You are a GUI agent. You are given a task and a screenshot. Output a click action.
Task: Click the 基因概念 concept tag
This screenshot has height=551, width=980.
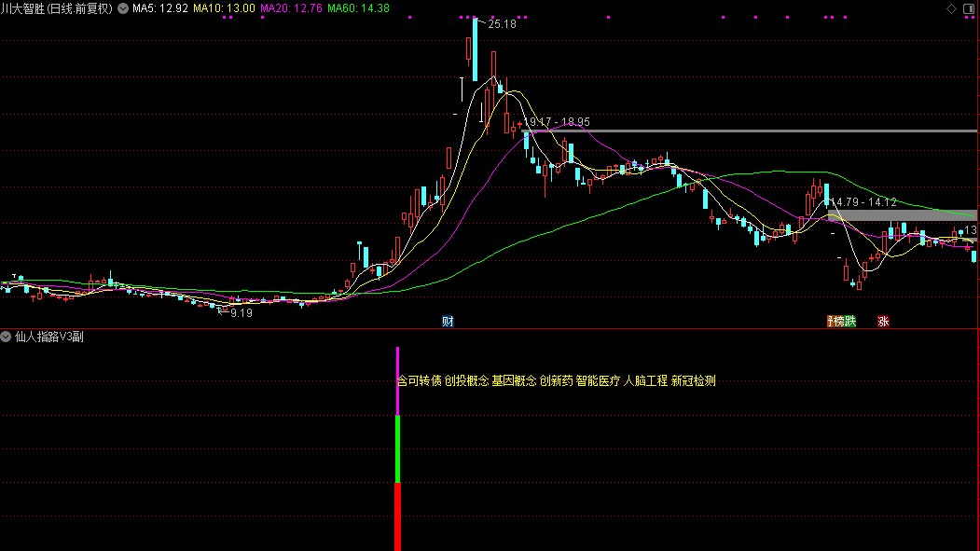click(514, 380)
